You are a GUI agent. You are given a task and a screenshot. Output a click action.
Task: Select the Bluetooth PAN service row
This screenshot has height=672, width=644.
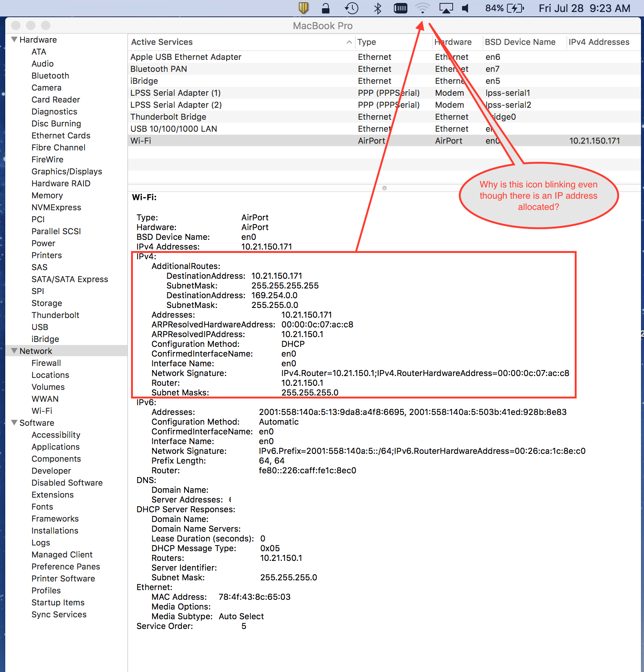pos(384,69)
